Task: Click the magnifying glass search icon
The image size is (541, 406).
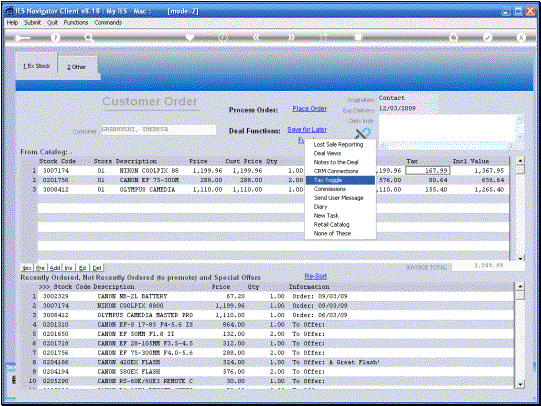Action: [x=89, y=37]
